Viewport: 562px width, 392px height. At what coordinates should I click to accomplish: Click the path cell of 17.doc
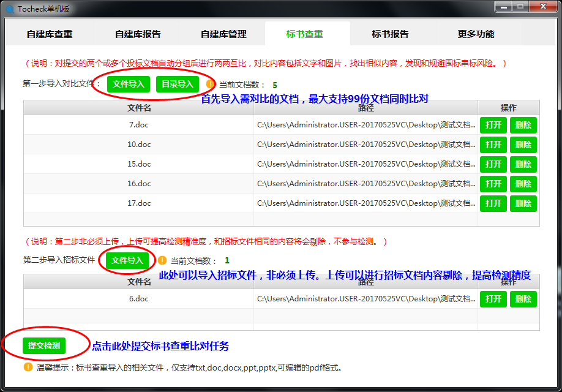pos(366,203)
